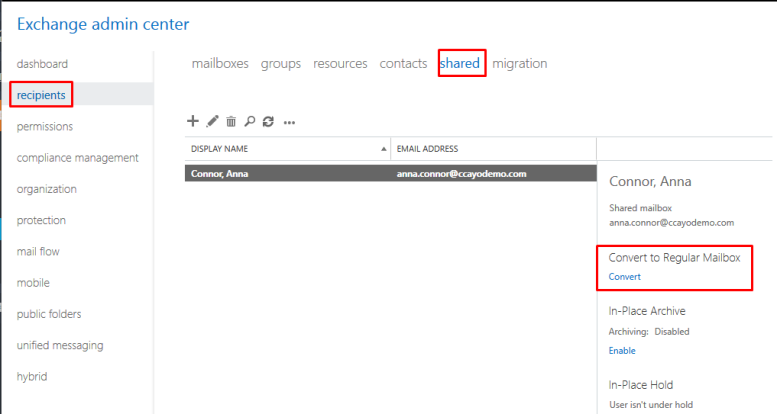Navigate to mail flow
The image size is (777, 414).
[38, 251]
